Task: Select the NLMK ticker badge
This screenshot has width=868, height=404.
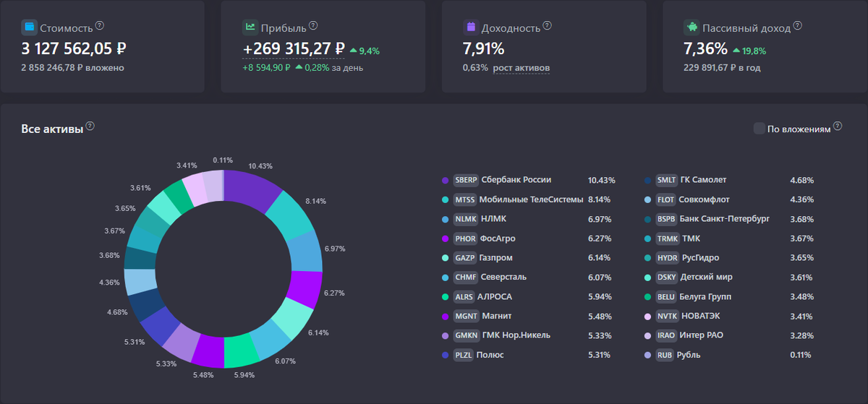Action: [466, 219]
